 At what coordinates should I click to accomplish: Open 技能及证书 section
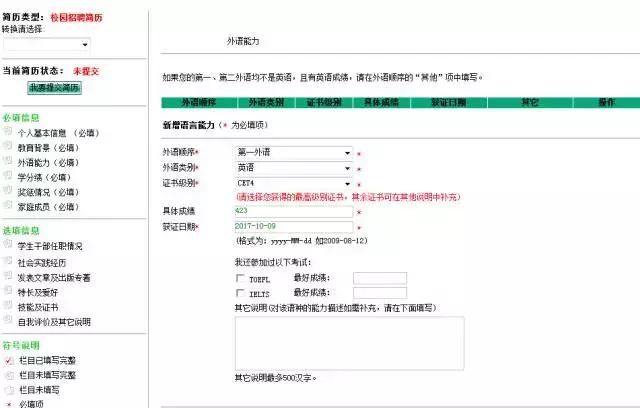coord(38,307)
